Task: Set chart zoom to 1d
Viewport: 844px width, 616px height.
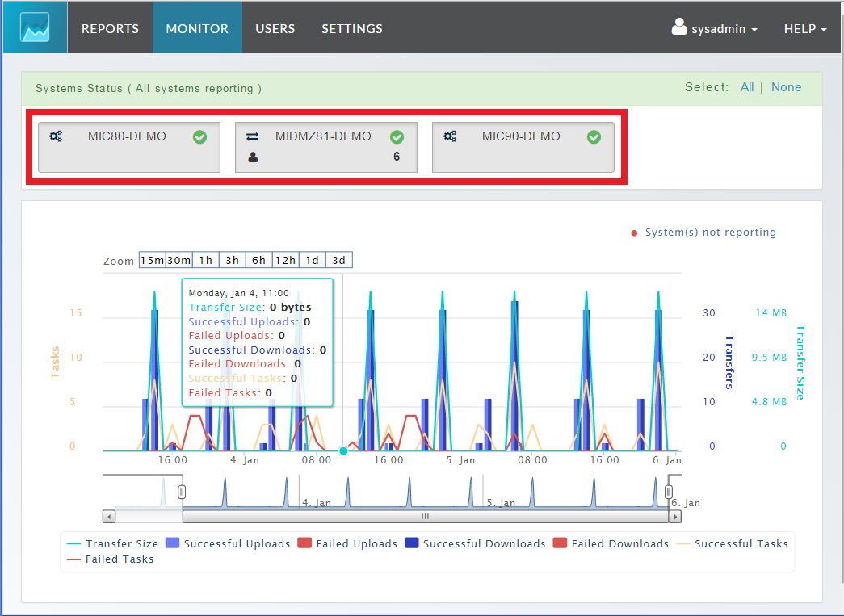Action: [x=313, y=260]
